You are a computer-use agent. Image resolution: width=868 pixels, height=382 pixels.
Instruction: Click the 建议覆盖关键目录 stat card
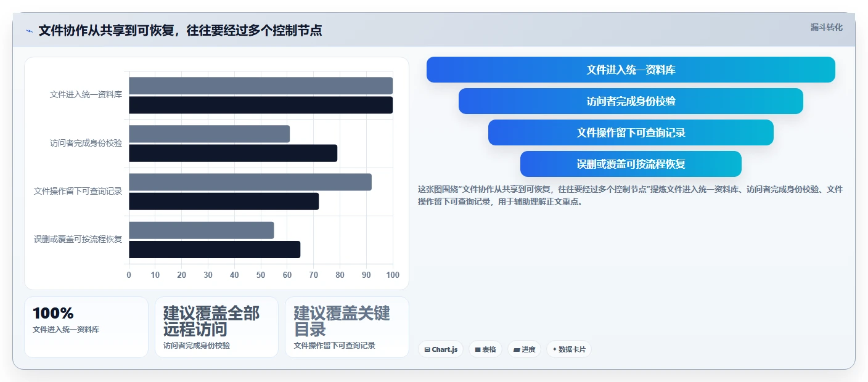click(x=347, y=327)
